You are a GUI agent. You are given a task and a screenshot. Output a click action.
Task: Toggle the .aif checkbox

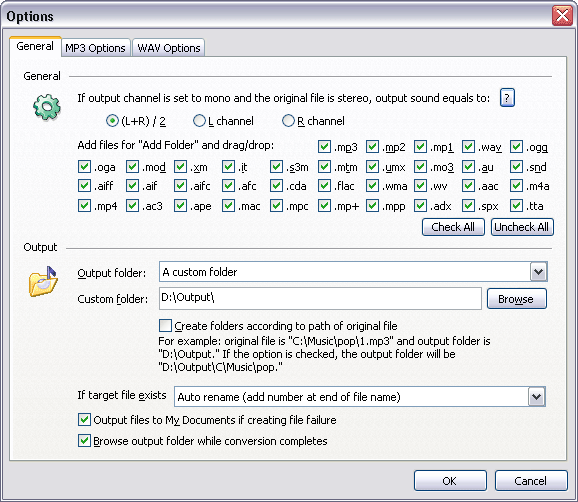point(132,185)
